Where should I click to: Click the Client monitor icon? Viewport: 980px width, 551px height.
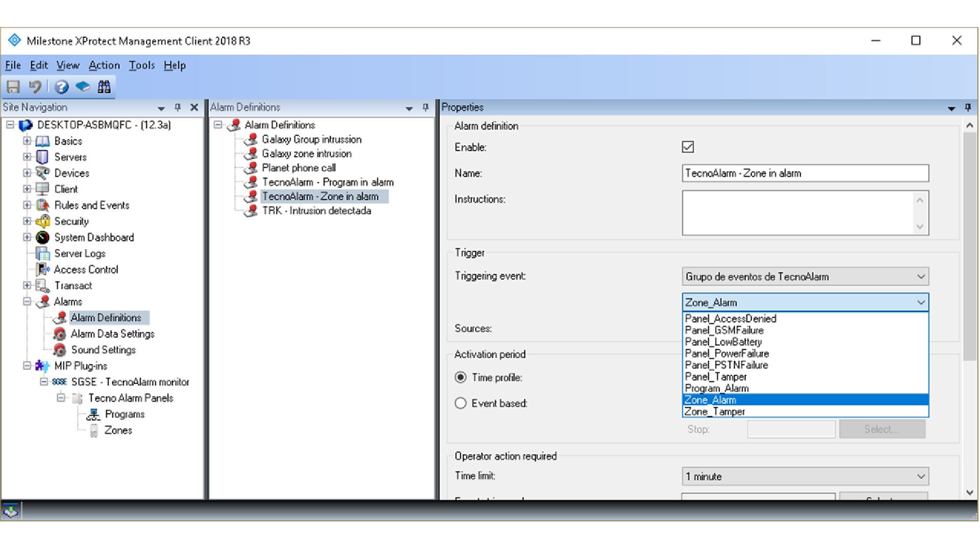point(42,189)
